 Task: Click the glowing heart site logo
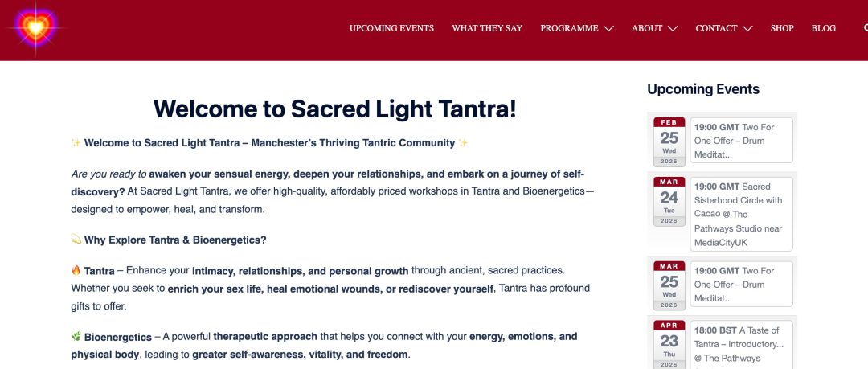[x=35, y=27]
